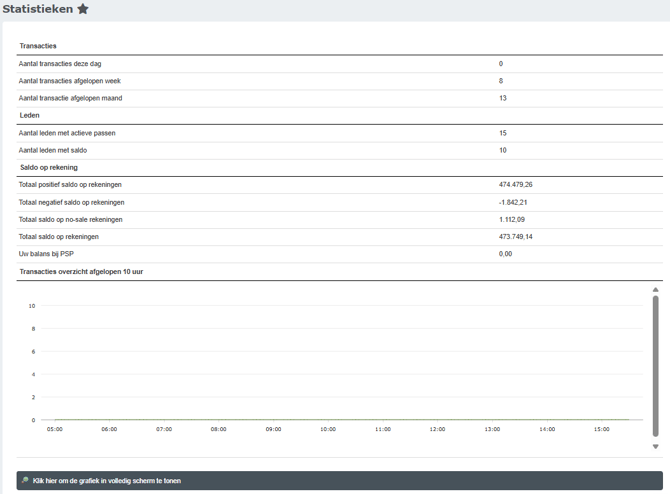This screenshot has height=494, width=670.
Task: Click the Aantal transacties afgelopen week row
Action: click(x=70, y=81)
